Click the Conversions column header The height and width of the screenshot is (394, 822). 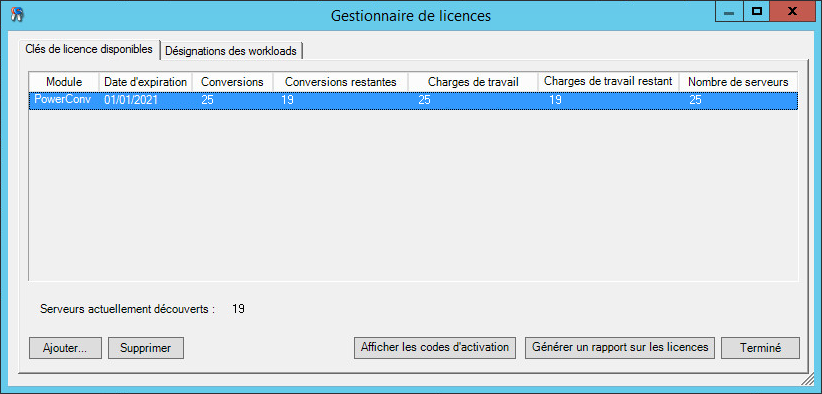pos(232,82)
